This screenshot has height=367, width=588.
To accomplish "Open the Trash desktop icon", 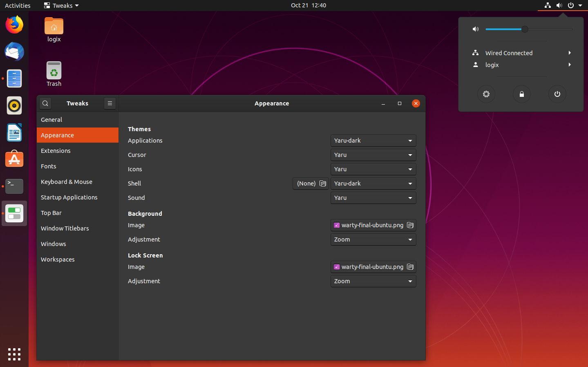I will 54,74.
